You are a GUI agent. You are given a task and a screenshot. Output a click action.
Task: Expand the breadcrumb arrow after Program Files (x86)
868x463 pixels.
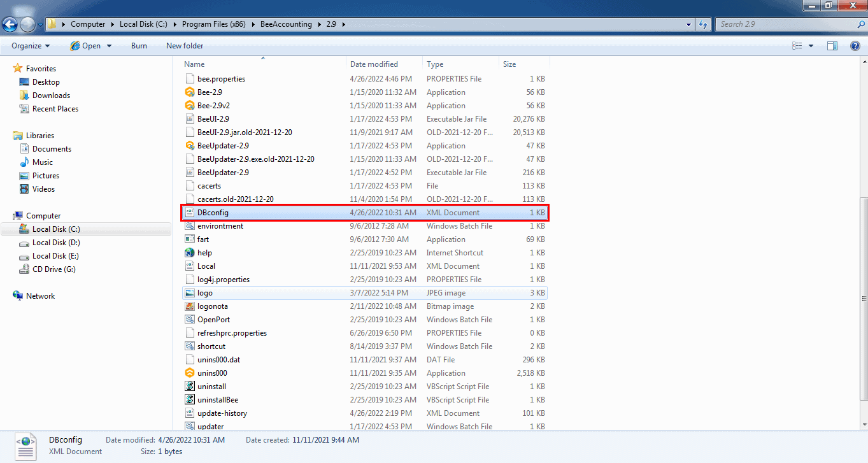coord(253,24)
